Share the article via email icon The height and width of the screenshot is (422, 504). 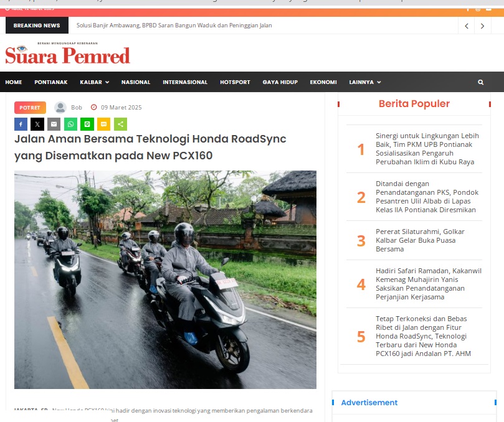coord(54,124)
